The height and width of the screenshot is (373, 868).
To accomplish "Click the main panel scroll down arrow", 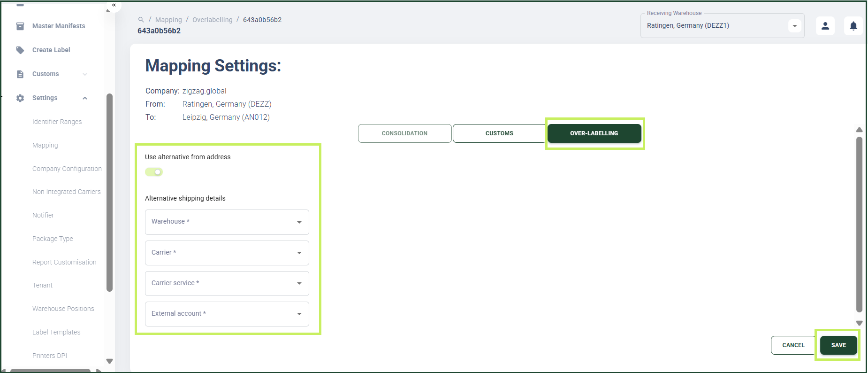I will (x=859, y=323).
